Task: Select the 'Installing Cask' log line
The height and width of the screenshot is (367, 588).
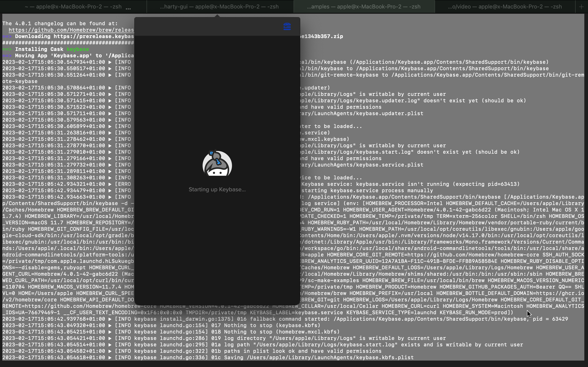Action: tap(39, 49)
